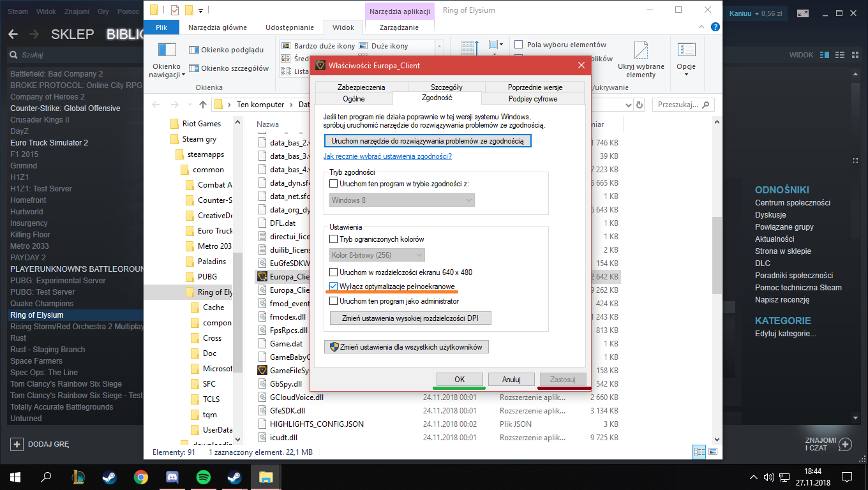Click the GameFileSys application icon in file list

click(262, 370)
